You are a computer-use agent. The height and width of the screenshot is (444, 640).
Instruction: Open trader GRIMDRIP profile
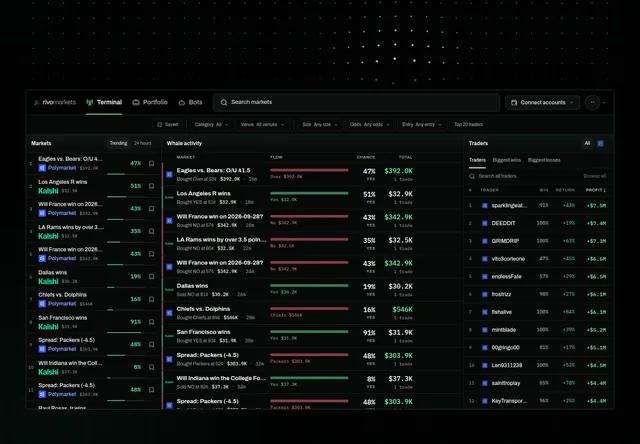[x=505, y=241]
